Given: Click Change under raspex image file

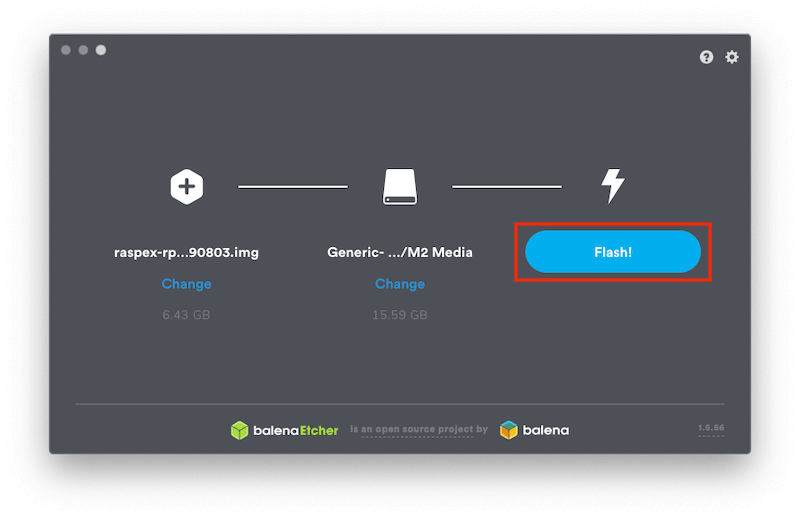Looking at the screenshot, I should click(x=186, y=284).
